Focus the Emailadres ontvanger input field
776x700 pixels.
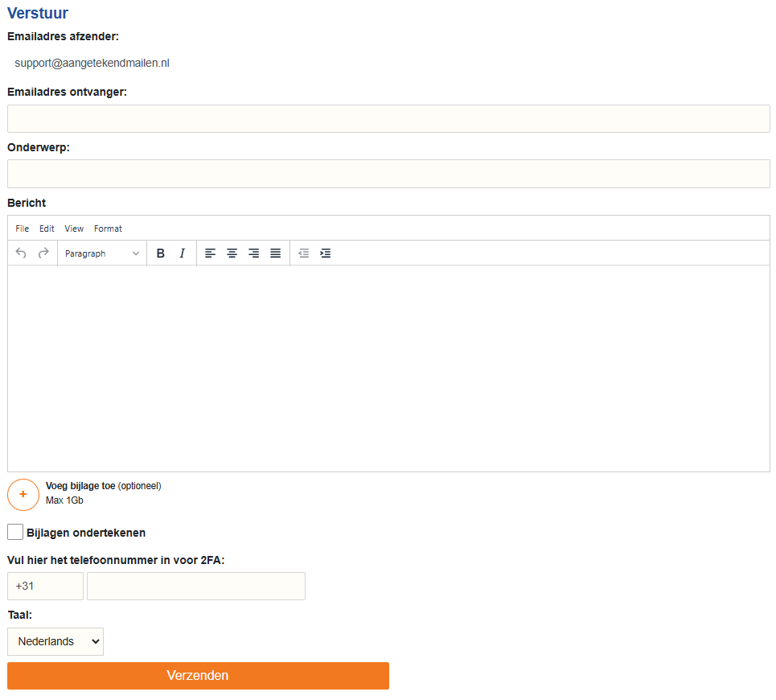tap(388, 118)
